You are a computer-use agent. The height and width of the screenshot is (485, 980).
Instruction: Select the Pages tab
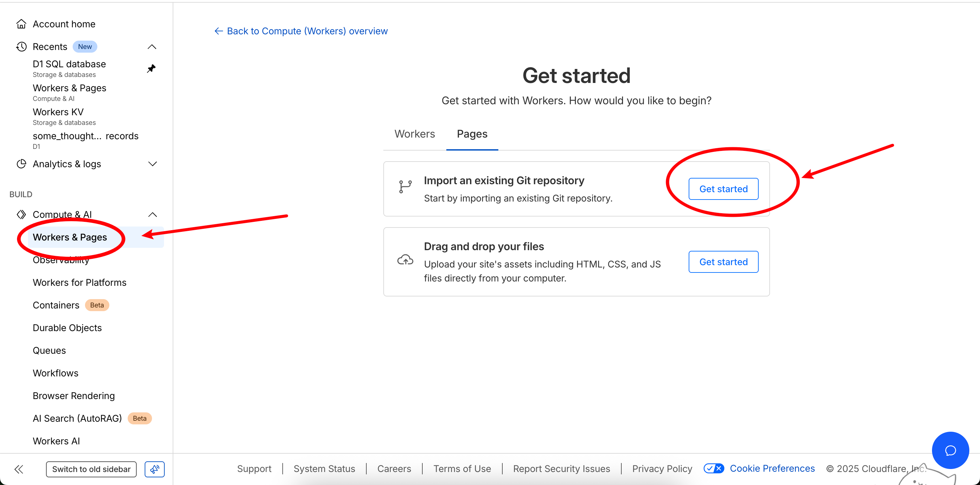coord(472,134)
